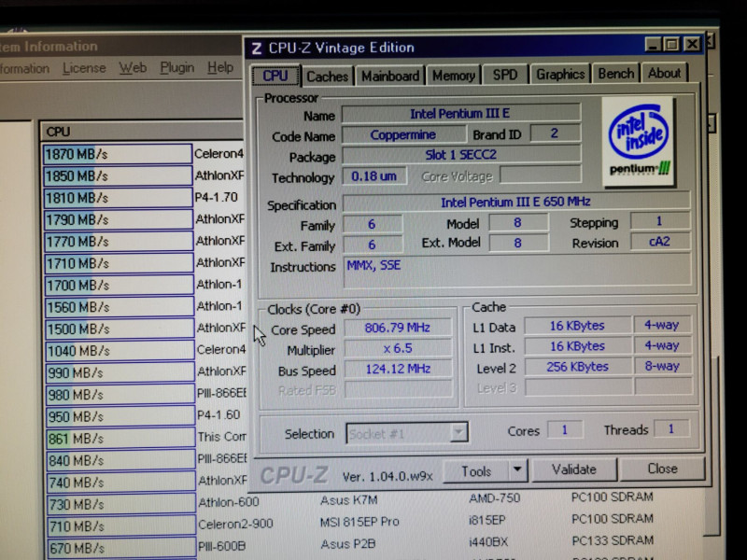Select the 1810 MB/s P4-1.70 bar
Image resolution: width=747 pixels, height=560 pixels.
(x=119, y=198)
